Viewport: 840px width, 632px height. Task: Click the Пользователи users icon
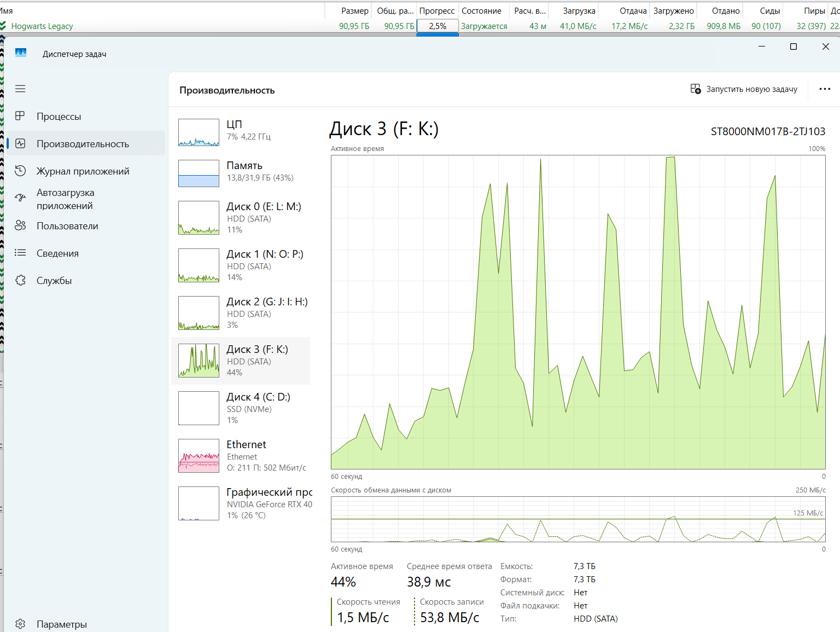(x=20, y=225)
